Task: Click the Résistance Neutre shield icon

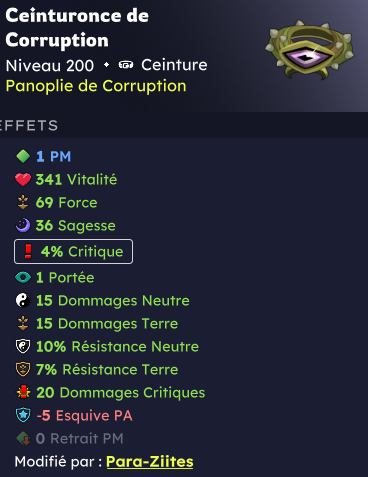Action: click(x=23, y=346)
